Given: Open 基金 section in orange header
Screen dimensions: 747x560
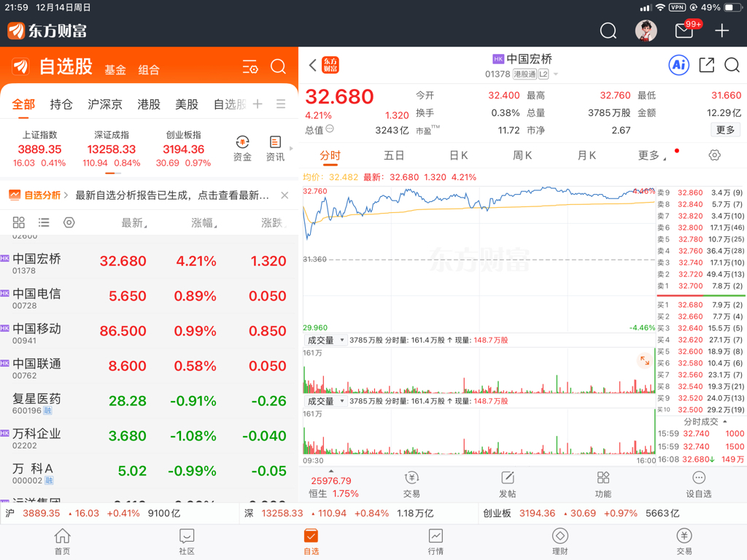Looking at the screenshot, I should 115,70.
